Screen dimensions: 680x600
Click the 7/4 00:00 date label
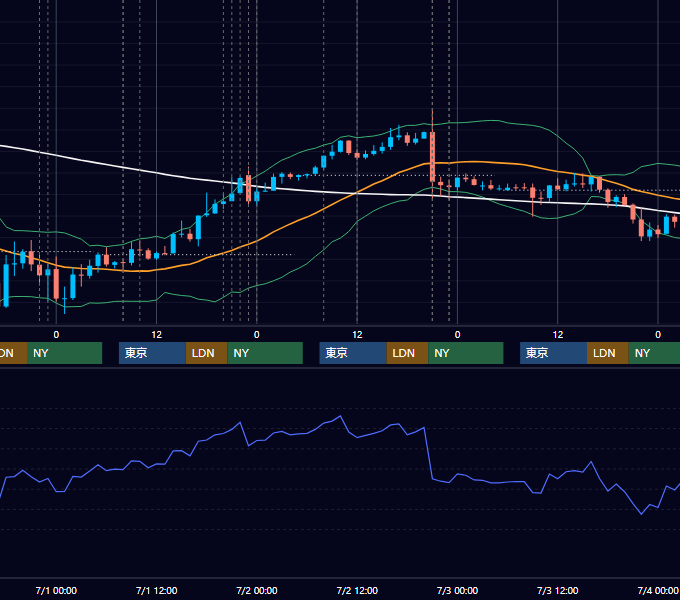pos(658,590)
